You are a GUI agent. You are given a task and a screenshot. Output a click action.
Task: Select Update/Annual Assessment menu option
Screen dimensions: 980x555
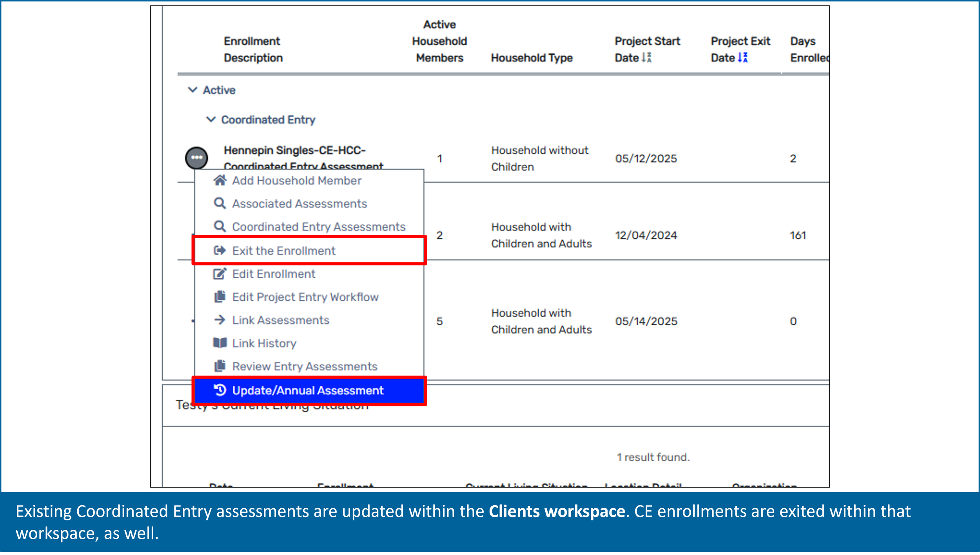click(x=308, y=390)
